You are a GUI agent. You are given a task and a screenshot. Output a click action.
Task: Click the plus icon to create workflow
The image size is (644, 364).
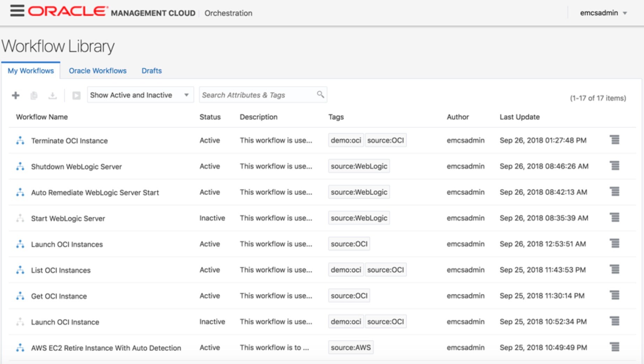pos(16,95)
